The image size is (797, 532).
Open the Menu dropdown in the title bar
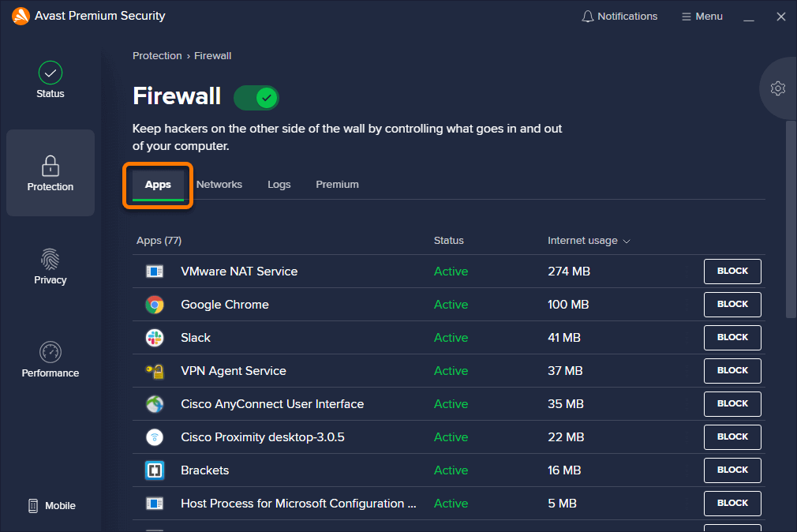coord(702,16)
